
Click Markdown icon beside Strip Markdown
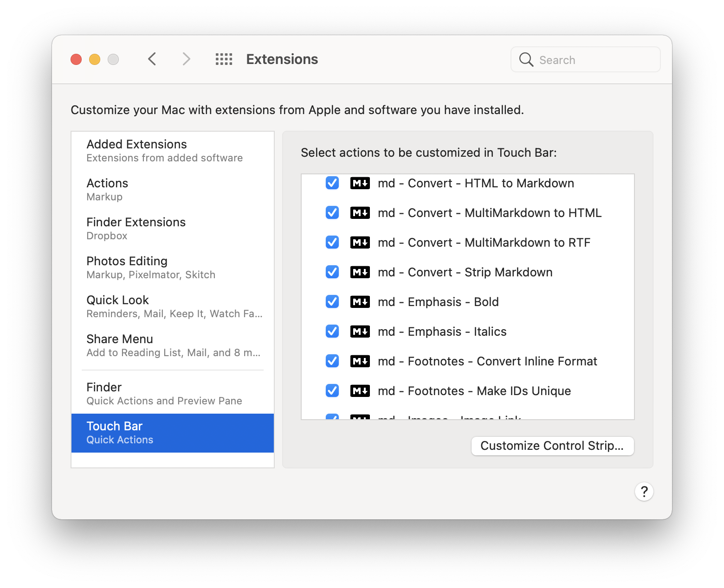point(360,272)
